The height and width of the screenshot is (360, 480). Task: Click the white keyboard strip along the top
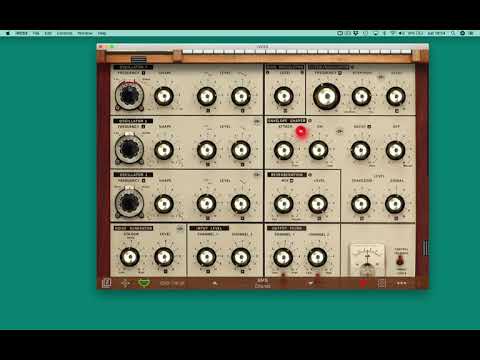[297, 52]
